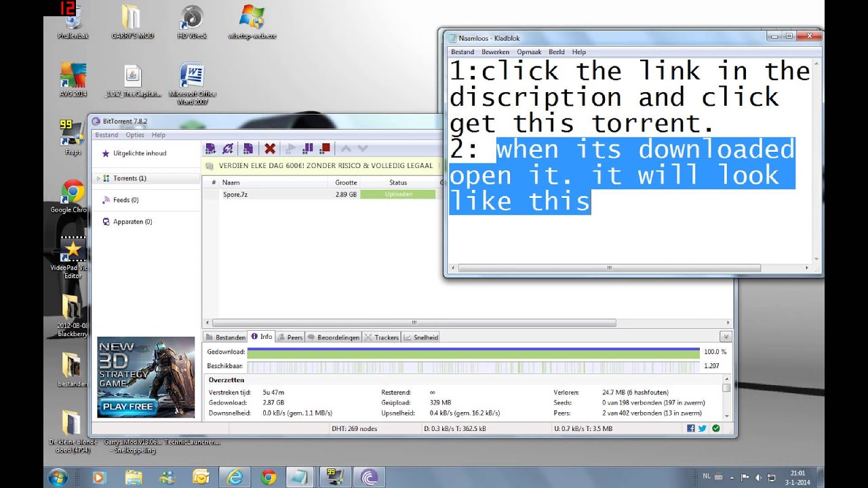Open the Bestand menu in BitTorrent
868x488 pixels.
[106, 135]
